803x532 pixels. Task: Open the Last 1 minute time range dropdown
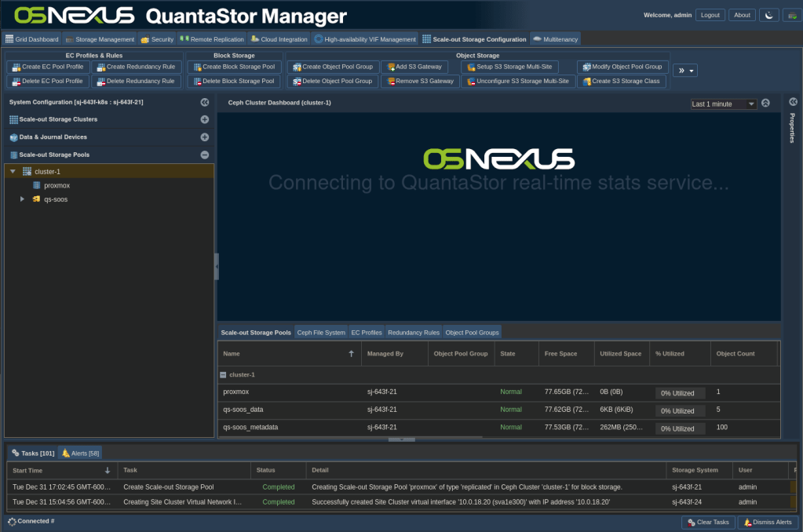[x=723, y=104]
